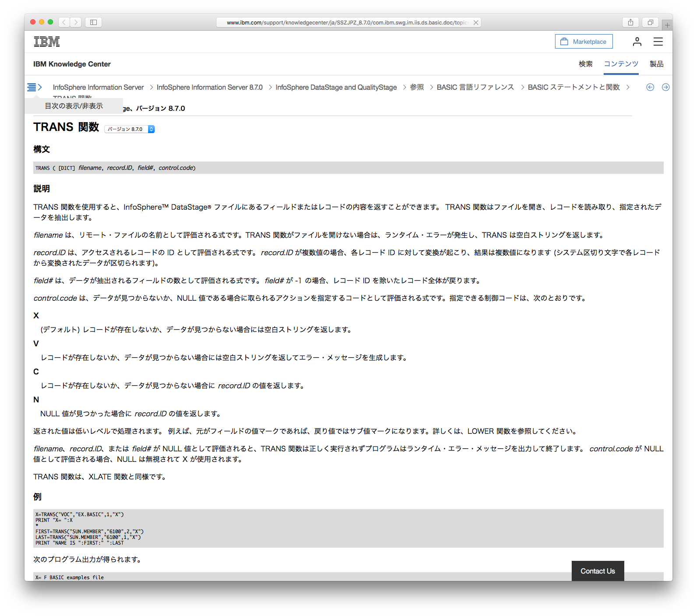Click the IBM logo
Screen dimensions: 697x616
pos(47,42)
